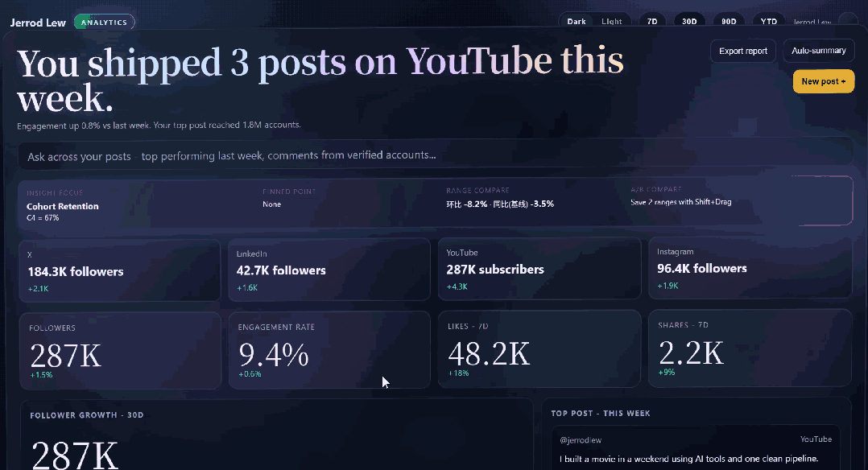This screenshot has height=470, width=868.
Task: Click Save 2 ranges with Shift+Drag
Action: [x=681, y=202]
